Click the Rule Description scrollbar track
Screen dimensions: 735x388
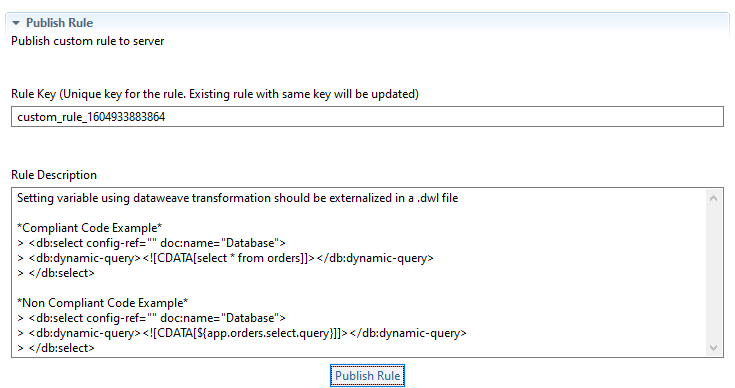[x=713, y=273]
